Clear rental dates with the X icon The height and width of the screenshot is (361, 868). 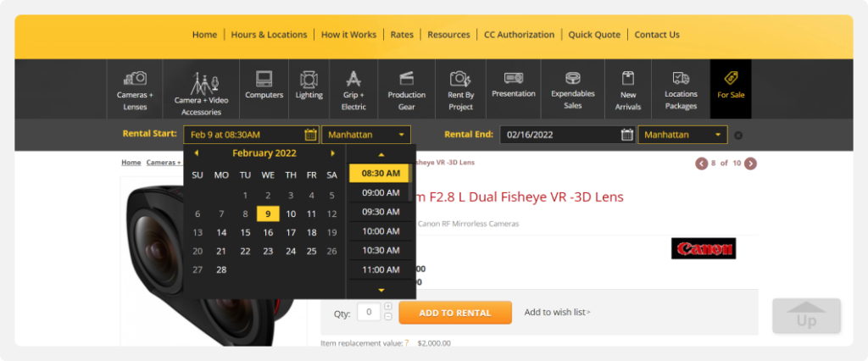[x=738, y=136]
